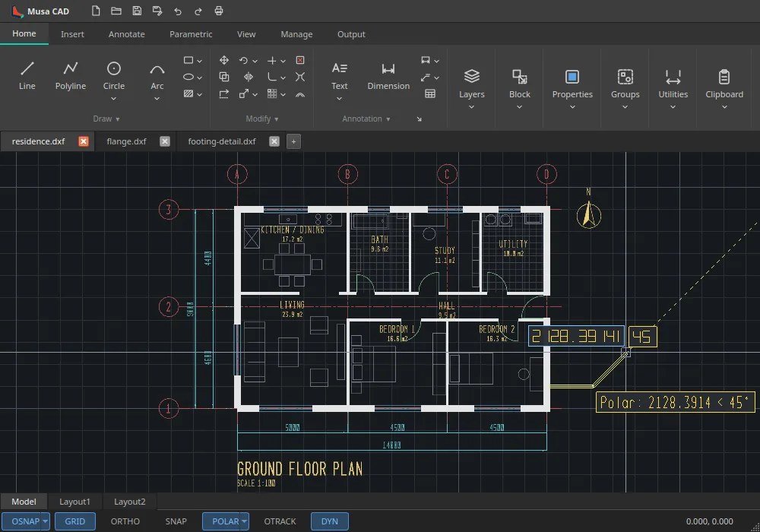Select the Line drawing tool

pyautogui.click(x=27, y=76)
